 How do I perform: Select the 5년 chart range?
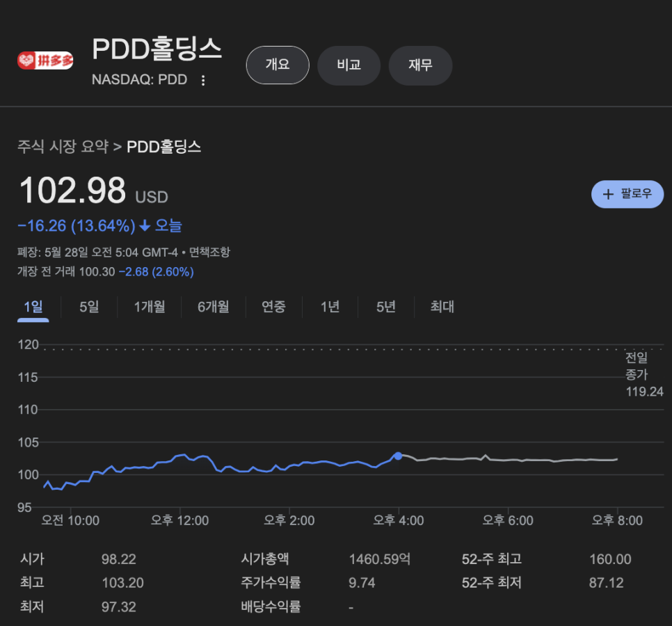(385, 307)
